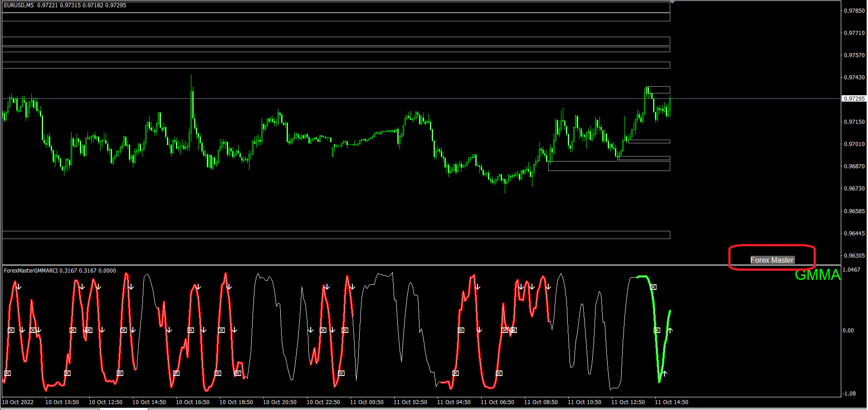This screenshot has width=868, height=410.
Task: Click the 0.96445 price axis level
Action: pyautogui.click(x=854, y=234)
